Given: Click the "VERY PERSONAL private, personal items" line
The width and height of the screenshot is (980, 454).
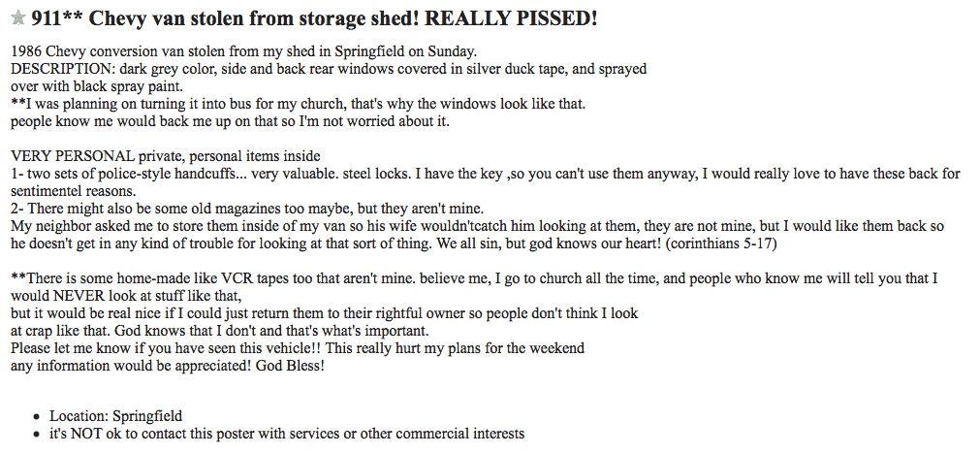Looking at the screenshot, I should click(165, 156).
